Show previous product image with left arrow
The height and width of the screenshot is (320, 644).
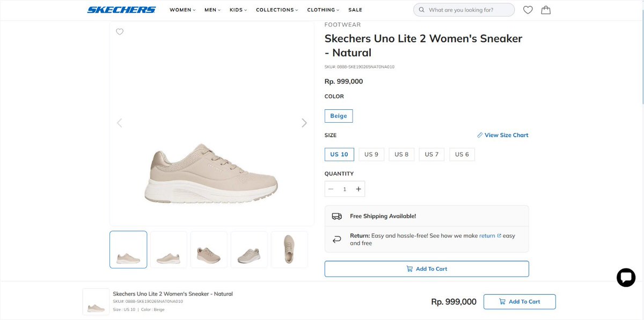pyautogui.click(x=120, y=123)
